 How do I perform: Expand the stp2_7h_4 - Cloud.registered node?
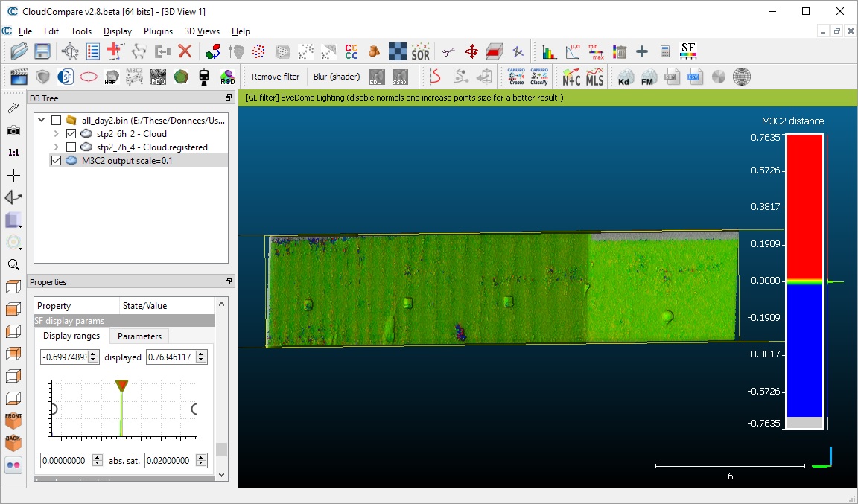click(x=57, y=147)
